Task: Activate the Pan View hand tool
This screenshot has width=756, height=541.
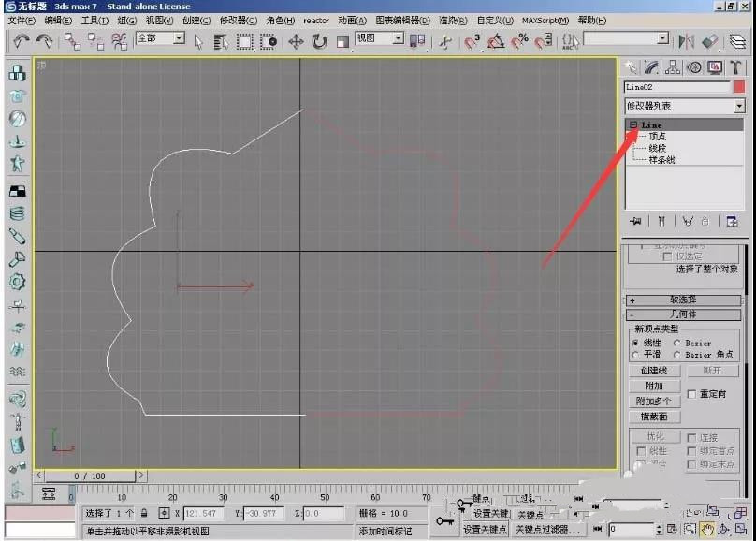Action: pyautogui.click(x=706, y=530)
